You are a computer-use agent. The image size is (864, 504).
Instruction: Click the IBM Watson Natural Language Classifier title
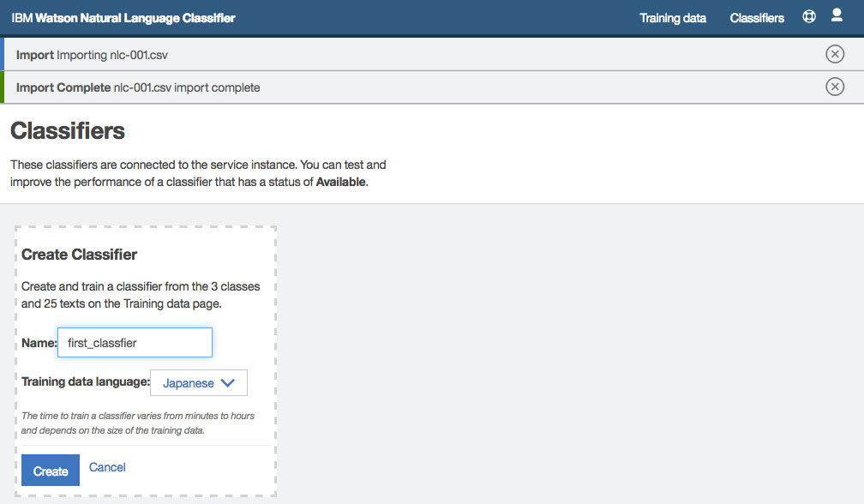[x=123, y=18]
